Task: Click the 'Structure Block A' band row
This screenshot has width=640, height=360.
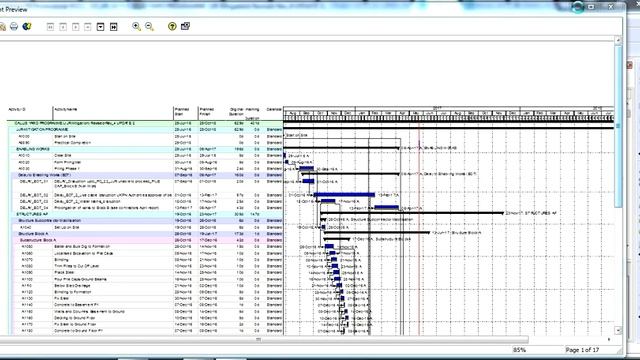Action: point(146,234)
